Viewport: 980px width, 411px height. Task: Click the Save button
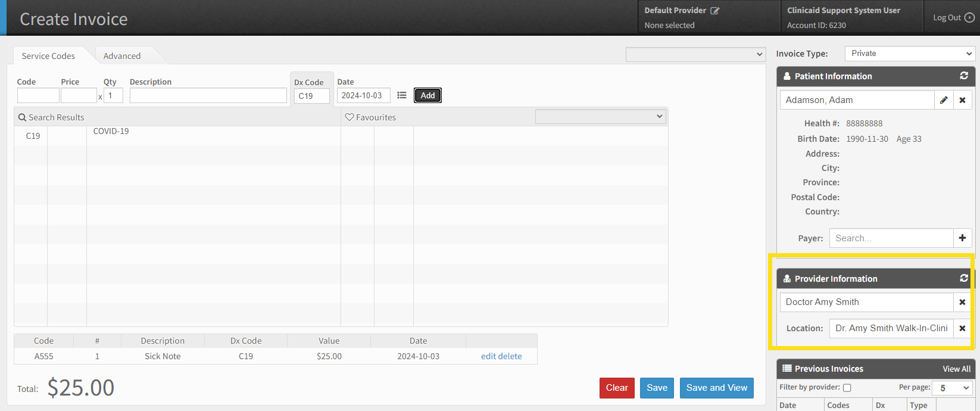(657, 388)
